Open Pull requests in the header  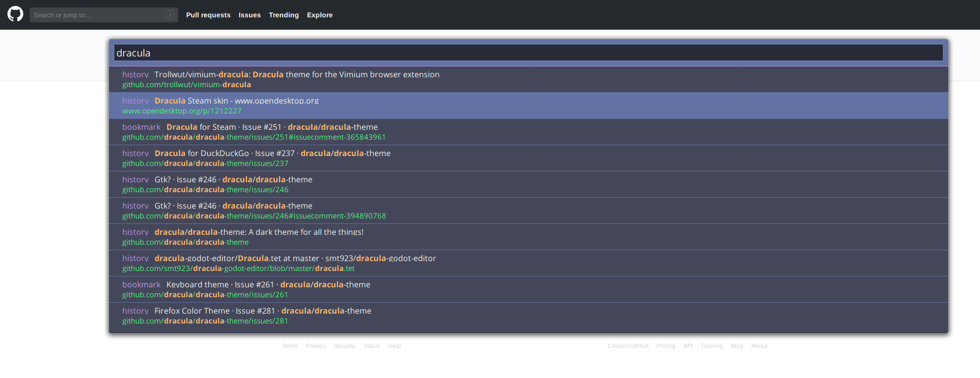(x=208, y=15)
